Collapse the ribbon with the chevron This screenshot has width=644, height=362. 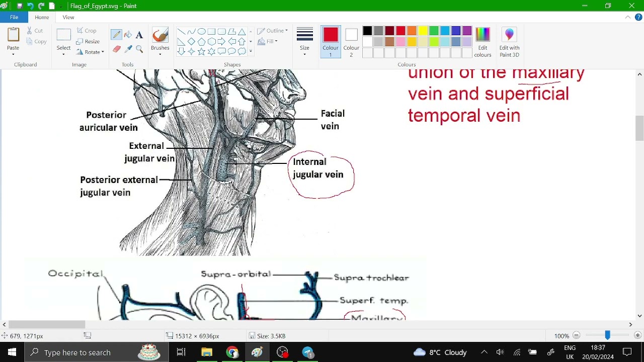(x=628, y=17)
